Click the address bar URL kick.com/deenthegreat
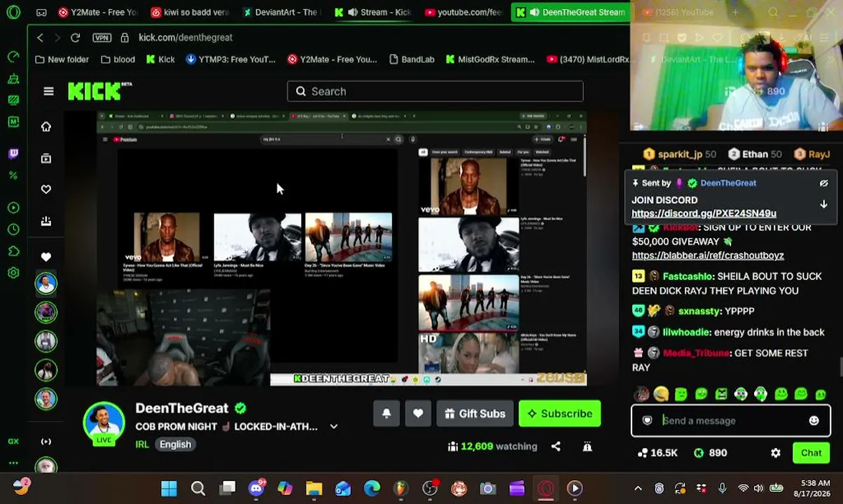Image resolution: width=843 pixels, height=504 pixels. (x=186, y=38)
